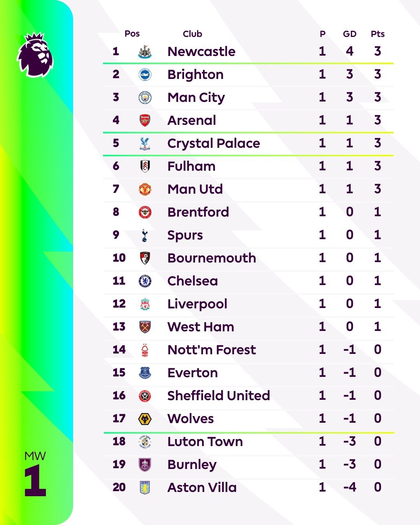The width and height of the screenshot is (420, 525).
Task: Click the MW 1 matchweek label
Action: pyautogui.click(x=35, y=474)
